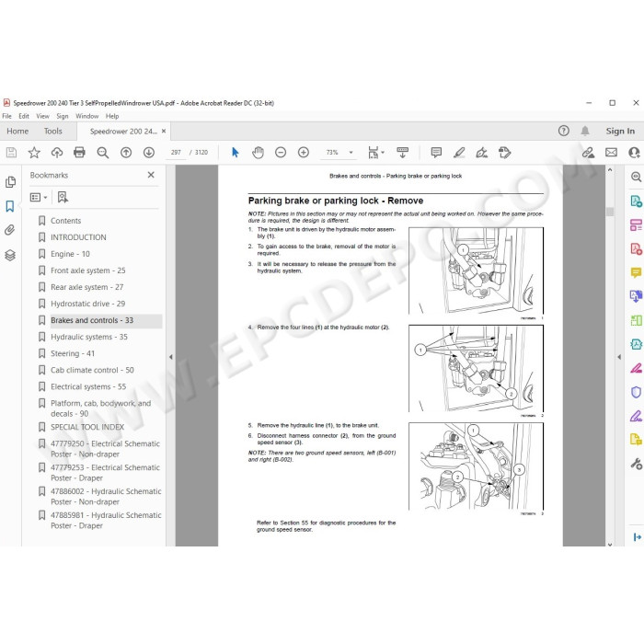Collapse the left navigation pane arrow

[x=171, y=357]
